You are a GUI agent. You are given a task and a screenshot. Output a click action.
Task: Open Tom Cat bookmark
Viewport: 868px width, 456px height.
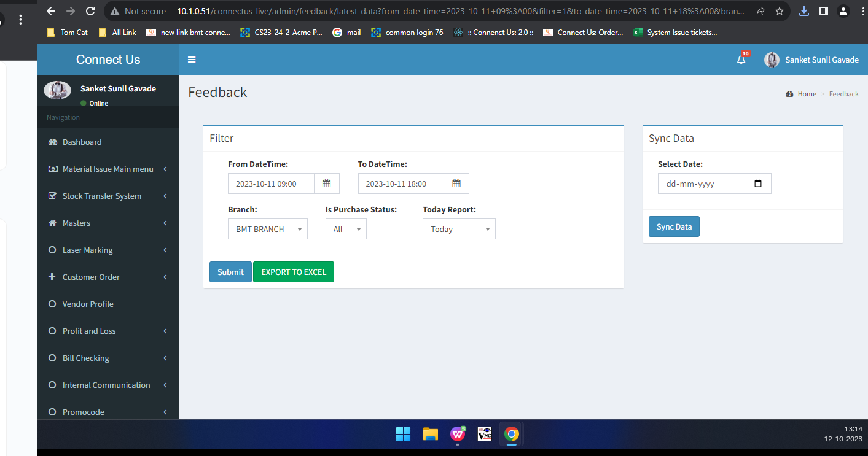click(68, 33)
